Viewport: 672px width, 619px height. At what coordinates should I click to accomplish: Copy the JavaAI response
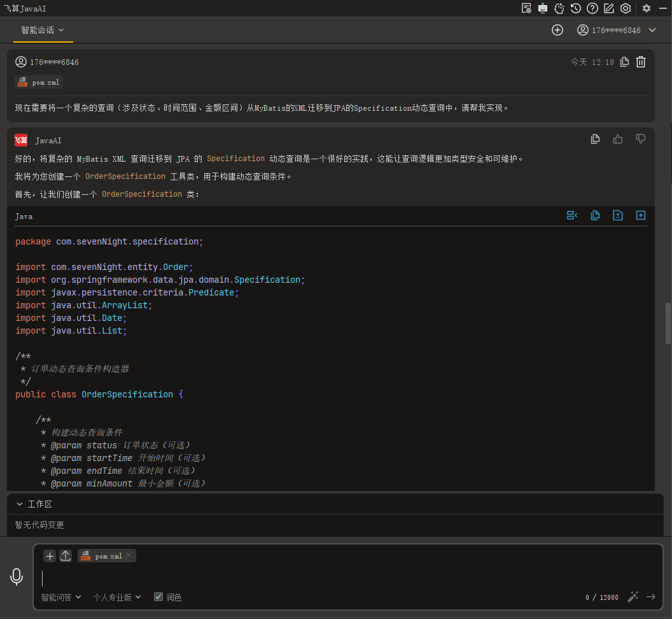[x=595, y=139]
